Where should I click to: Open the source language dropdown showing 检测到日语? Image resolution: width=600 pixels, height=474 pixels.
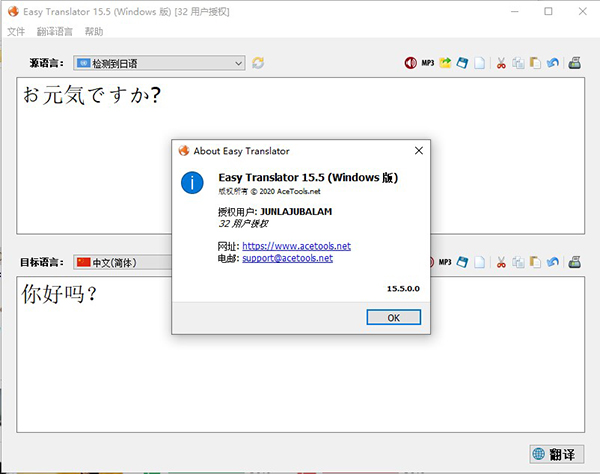pos(159,63)
